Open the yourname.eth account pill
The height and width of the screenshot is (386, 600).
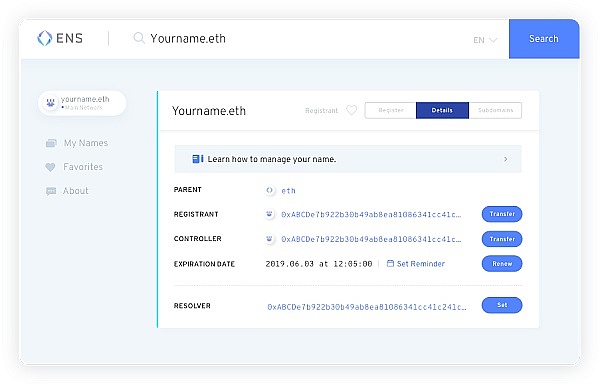tap(82, 103)
